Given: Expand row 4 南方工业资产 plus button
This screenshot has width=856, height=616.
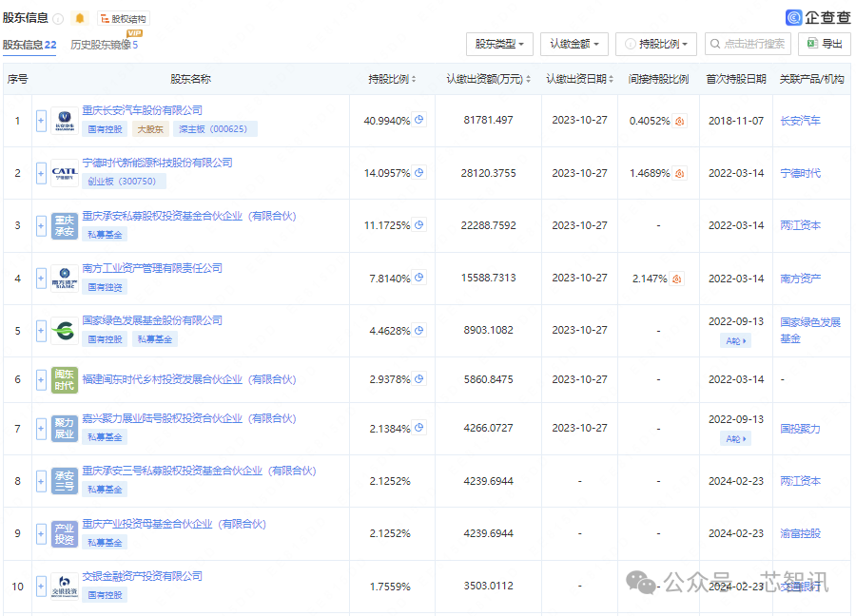Looking at the screenshot, I should pyautogui.click(x=41, y=279).
